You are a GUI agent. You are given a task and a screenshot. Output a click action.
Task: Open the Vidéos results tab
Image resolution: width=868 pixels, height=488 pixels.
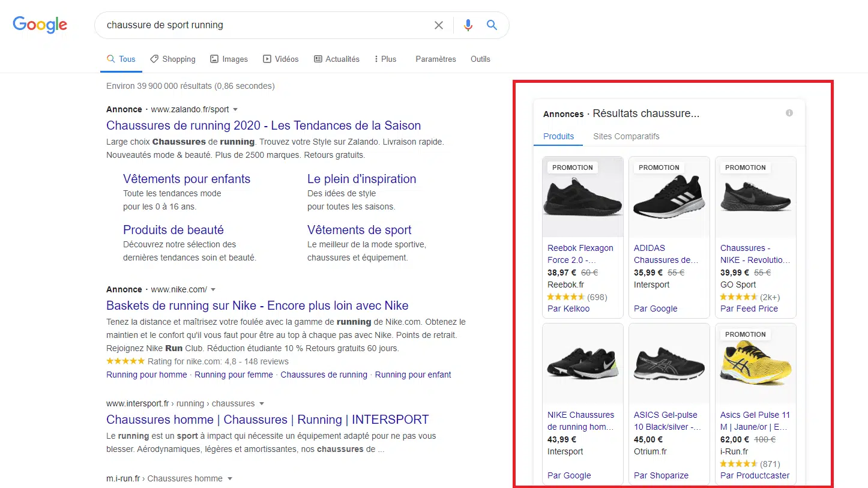click(x=280, y=59)
